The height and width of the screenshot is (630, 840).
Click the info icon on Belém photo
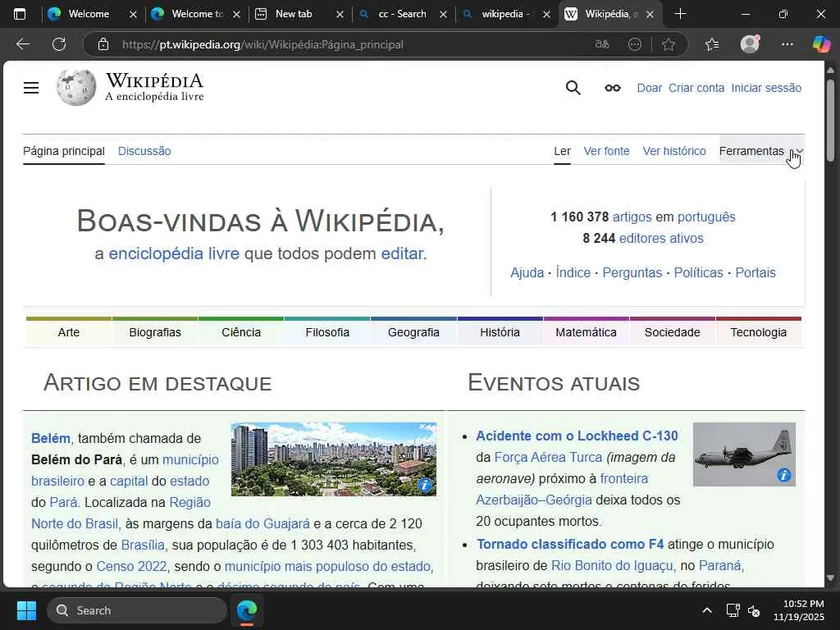[424, 486]
